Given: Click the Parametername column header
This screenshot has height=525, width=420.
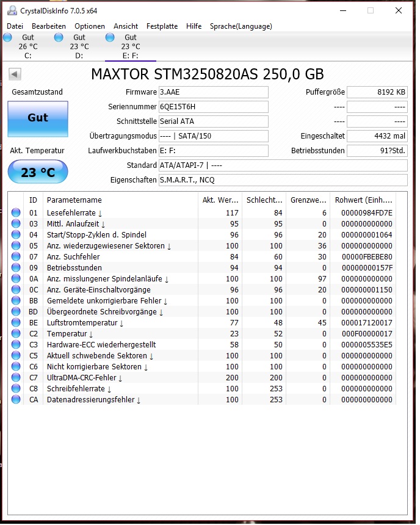Looking at the screenshot, I should point(121,200).
